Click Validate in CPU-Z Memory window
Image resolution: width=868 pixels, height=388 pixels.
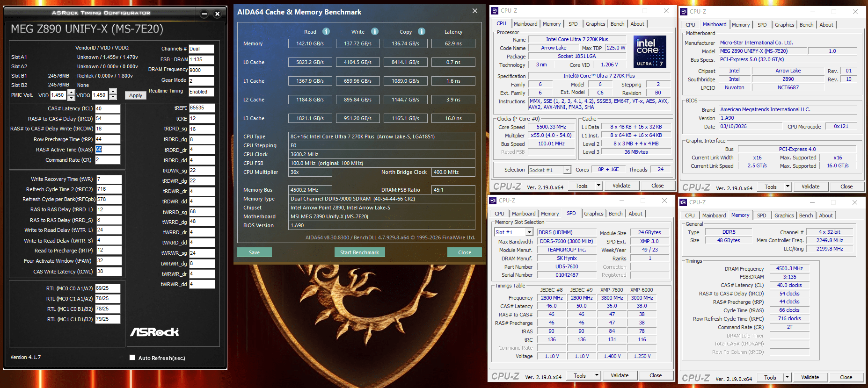[810, 377]
